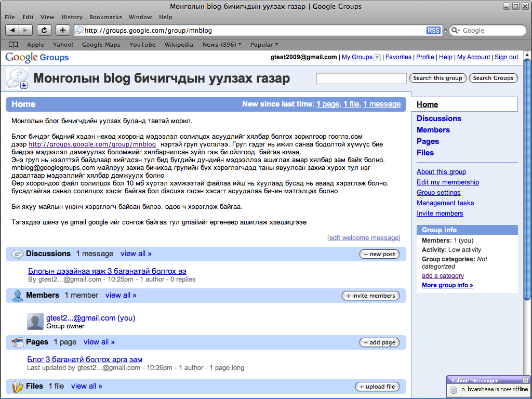Click the Sign out link
Image resolution: width=532 pixels, height=399 pixels.
(x=506, y=57)
